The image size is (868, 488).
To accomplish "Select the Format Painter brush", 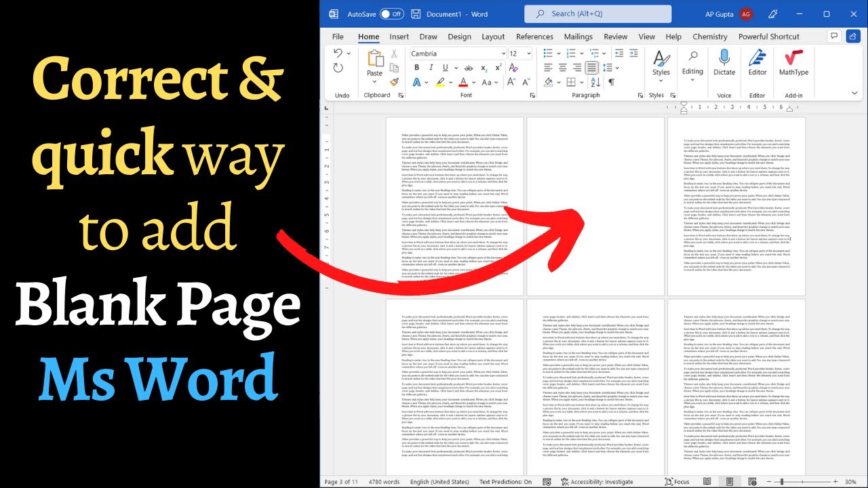I will tap(394, 82).
